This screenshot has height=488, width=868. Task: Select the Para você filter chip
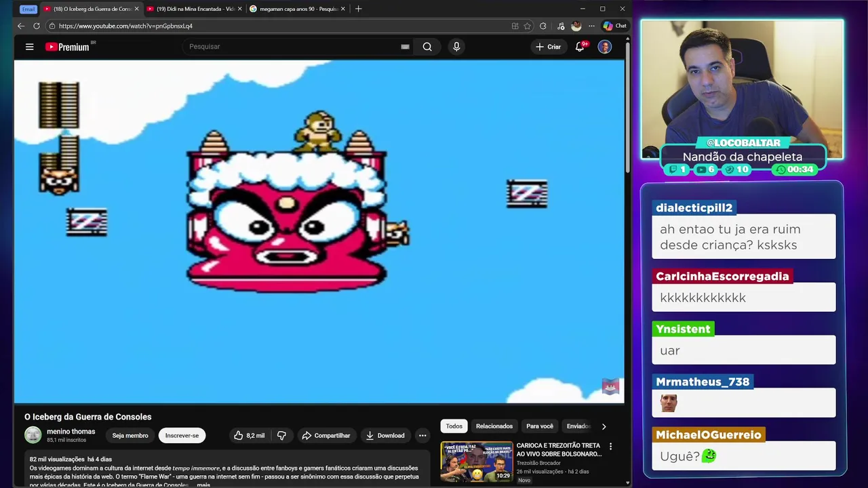(x=540, y=426)
